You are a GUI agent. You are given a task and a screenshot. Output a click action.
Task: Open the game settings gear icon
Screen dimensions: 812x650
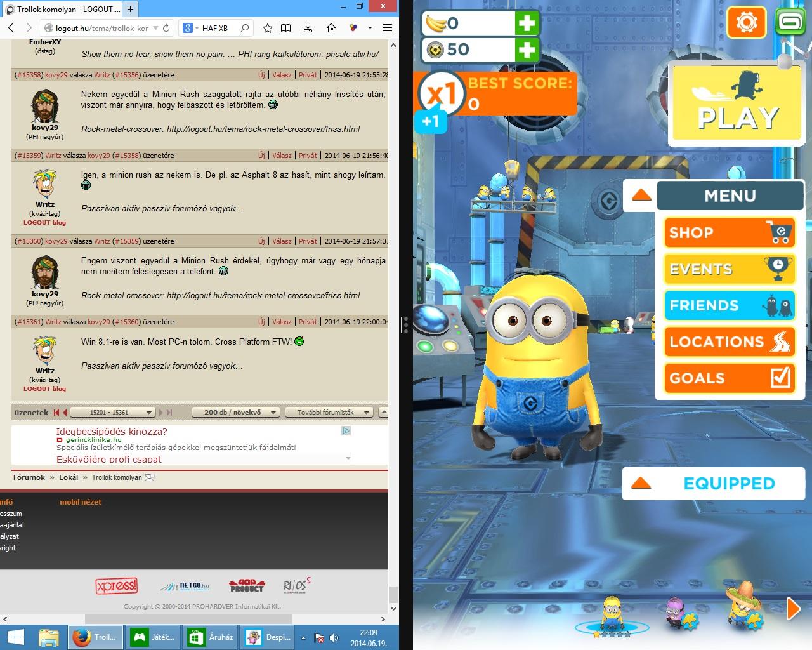[x=747, y=23]
